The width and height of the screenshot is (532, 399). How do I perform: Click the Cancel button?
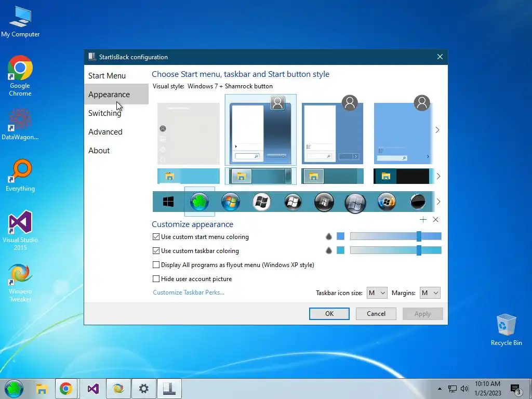tap(376, 314)
